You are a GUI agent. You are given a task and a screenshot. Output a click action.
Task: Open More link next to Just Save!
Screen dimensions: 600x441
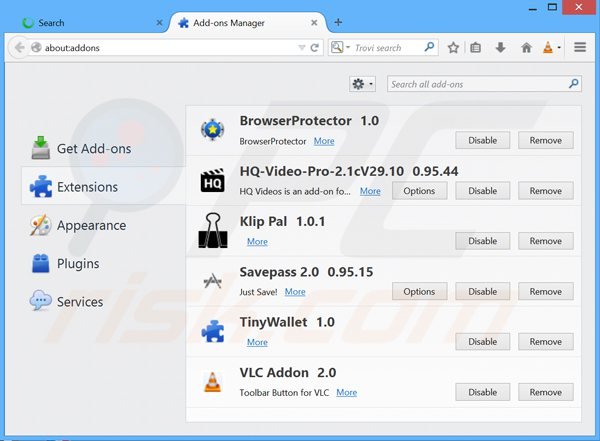tap(295, 292)
